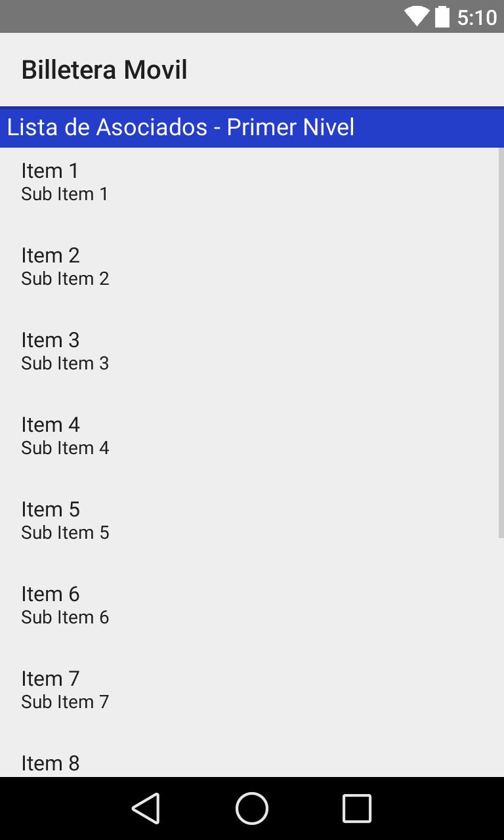Tap the Android back navigation icon

tap(146, 808)
